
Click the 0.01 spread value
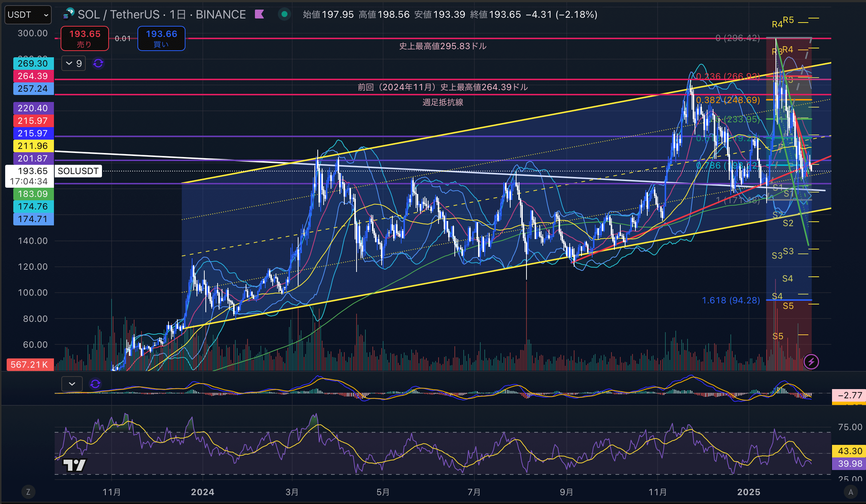[123, 38]
